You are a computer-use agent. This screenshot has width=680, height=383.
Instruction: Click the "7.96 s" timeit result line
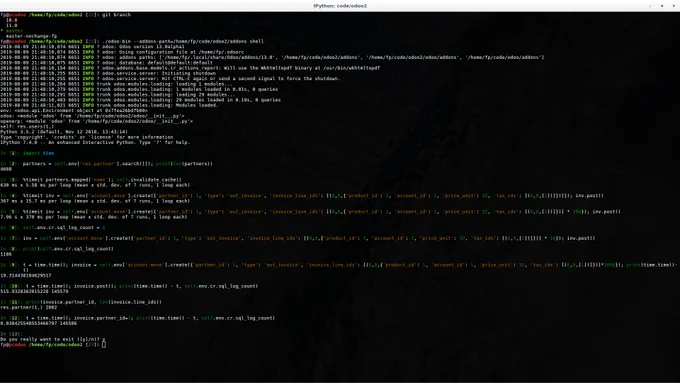click(94, 217)
